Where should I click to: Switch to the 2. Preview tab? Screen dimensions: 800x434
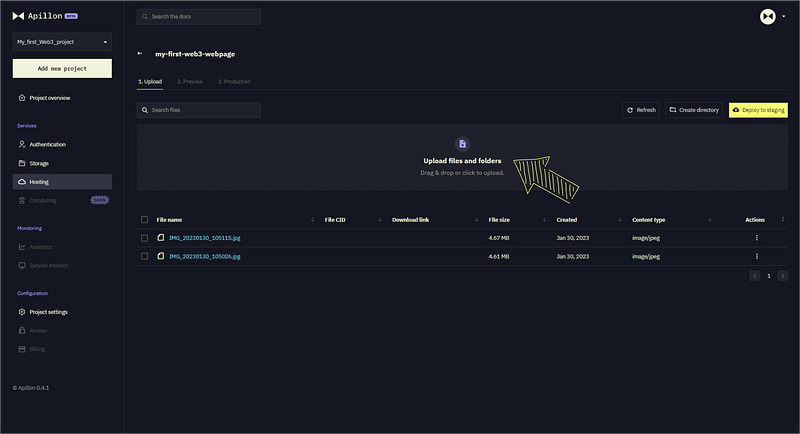pyautogui.click(x=190, y=82)
